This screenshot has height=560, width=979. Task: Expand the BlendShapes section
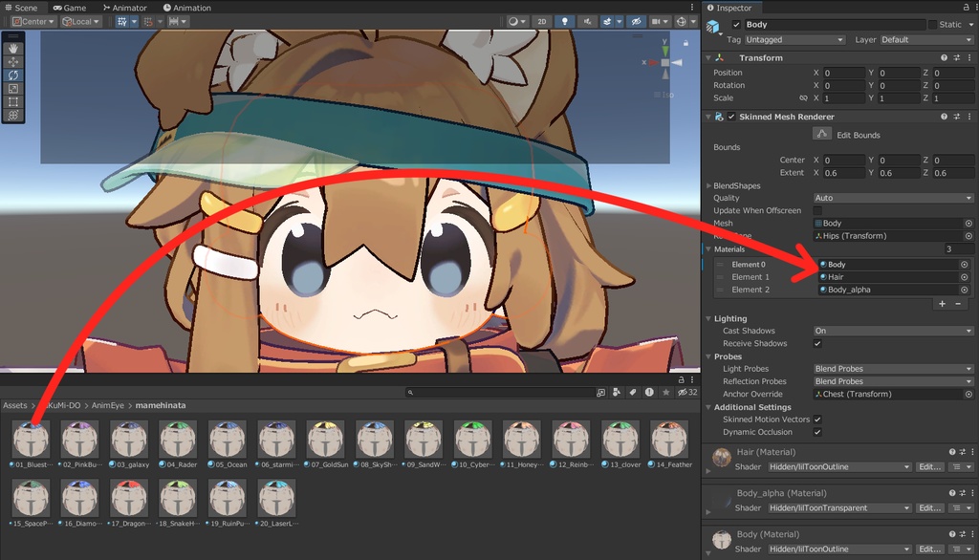708,185
